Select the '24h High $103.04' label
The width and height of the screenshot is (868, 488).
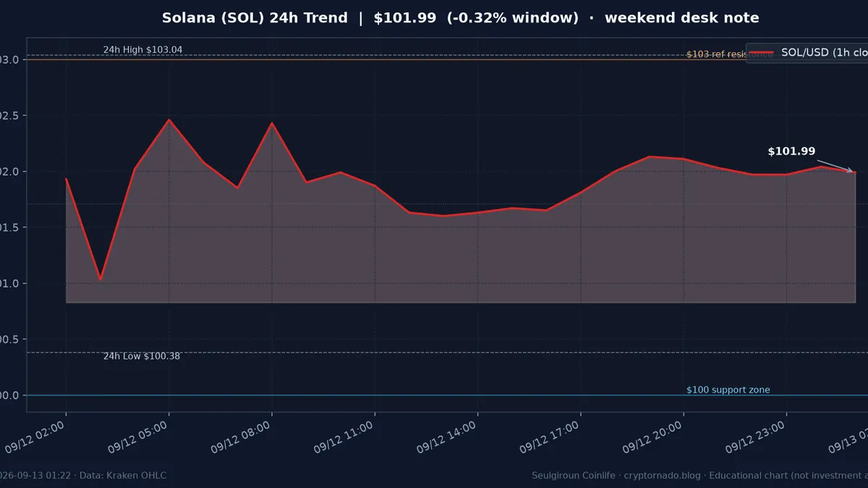[x=142, y=50]
